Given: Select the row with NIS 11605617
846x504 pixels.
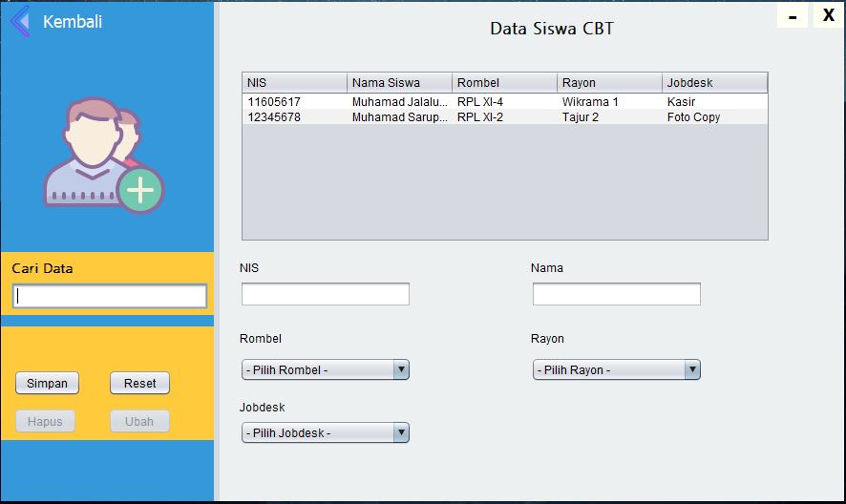Looking at the screenshot, I should point(505,101).
